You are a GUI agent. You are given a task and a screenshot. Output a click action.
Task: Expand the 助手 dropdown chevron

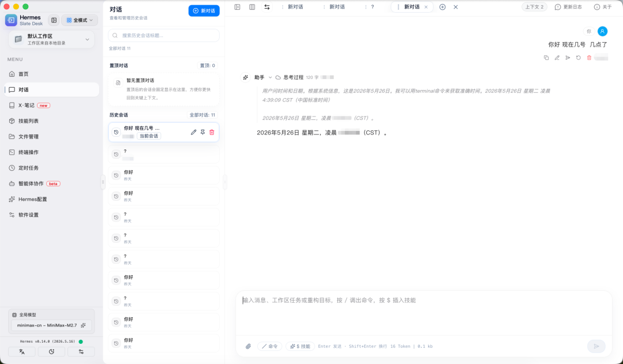(270, 77)
